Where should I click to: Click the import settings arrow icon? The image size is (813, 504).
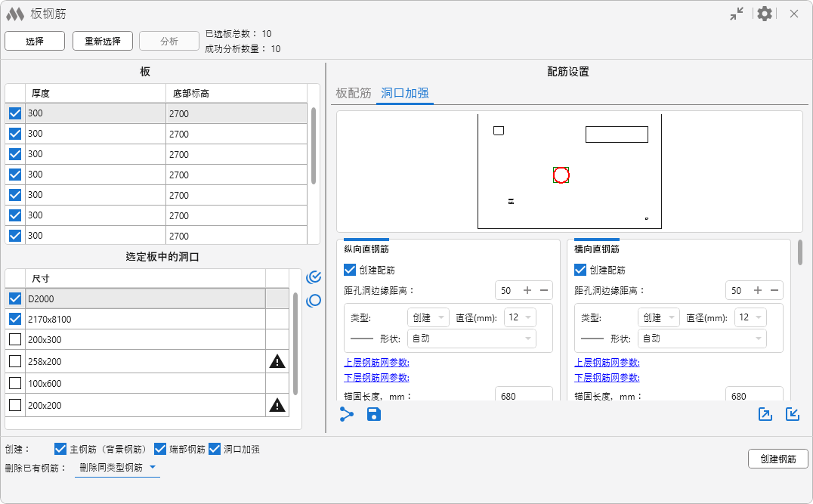[x=793, y=414]
